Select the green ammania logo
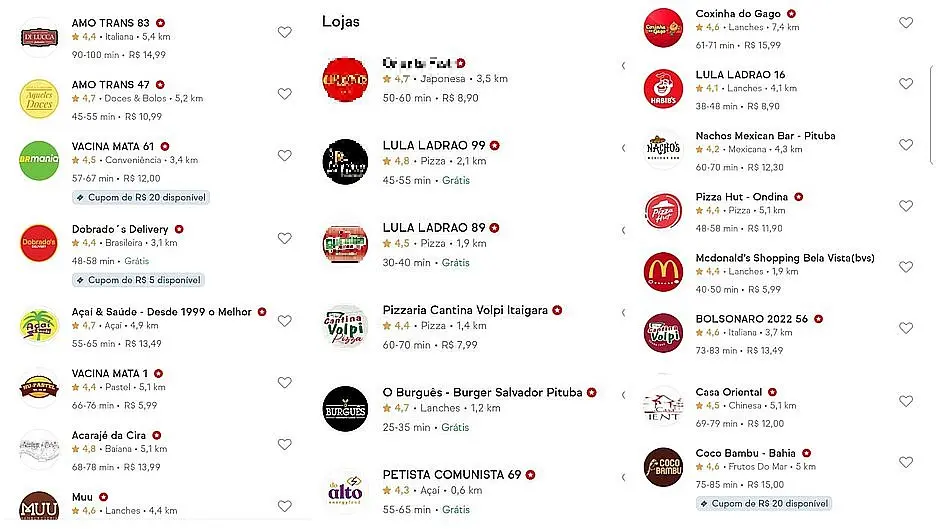This screenshot has height=529, width=940. coord(40,160)
